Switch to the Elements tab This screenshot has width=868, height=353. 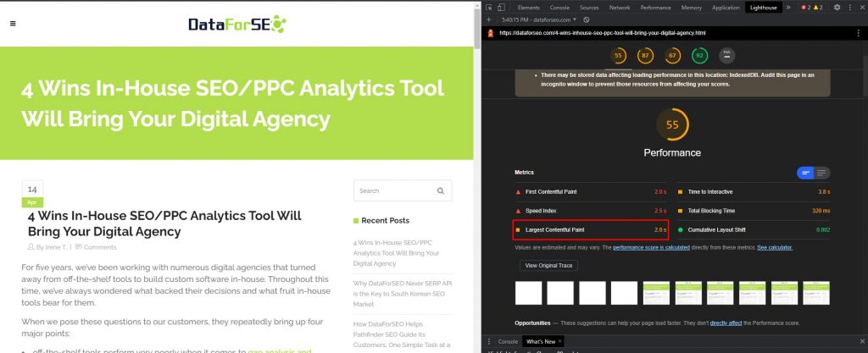tap(528, 8)
